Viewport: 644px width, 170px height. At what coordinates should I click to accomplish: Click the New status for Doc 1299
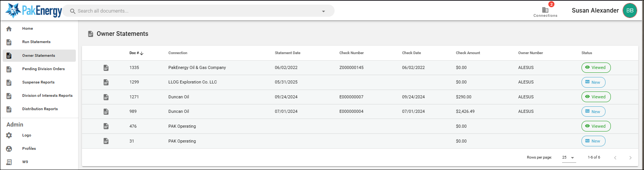pyautogui.click(x=593, y=82)
